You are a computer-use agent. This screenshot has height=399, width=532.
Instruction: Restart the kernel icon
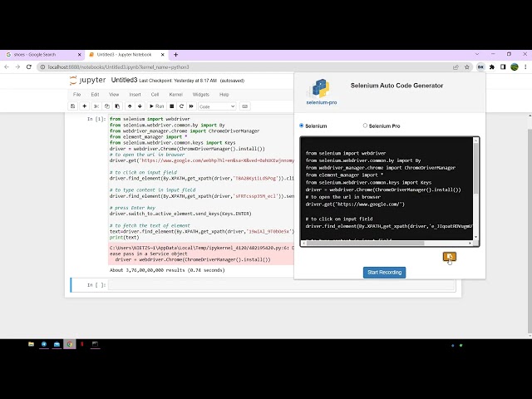click(181, 106)
